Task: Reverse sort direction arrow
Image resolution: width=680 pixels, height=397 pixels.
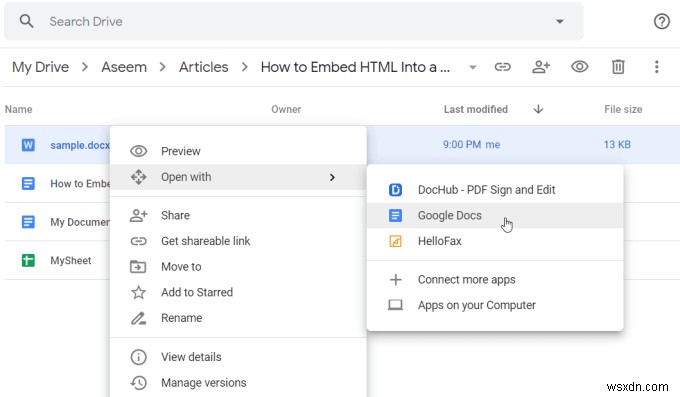Action: 538,109
